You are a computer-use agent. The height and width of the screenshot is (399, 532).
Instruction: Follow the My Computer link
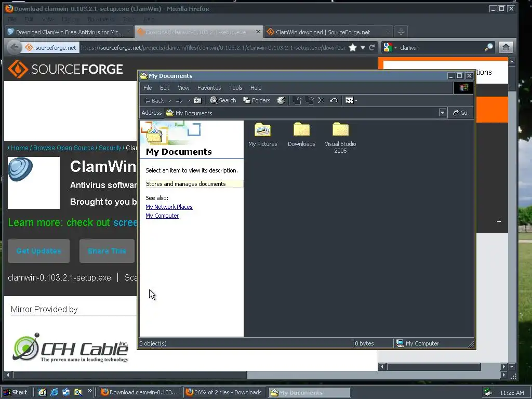pos(162,216)
